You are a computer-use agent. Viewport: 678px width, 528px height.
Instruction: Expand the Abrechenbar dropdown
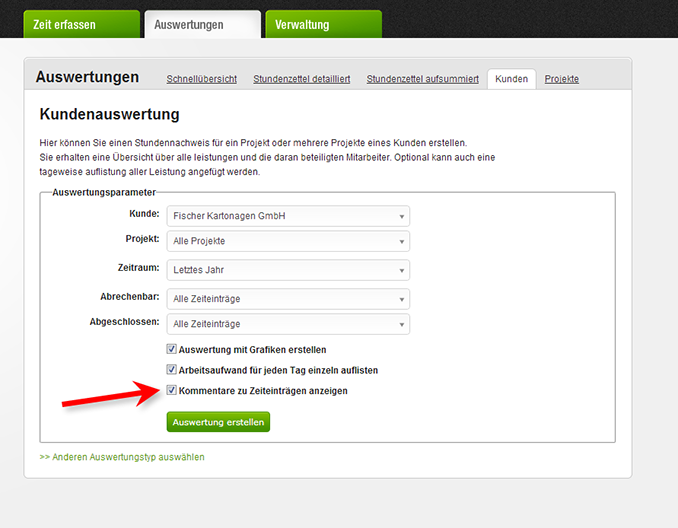(288, 299)
